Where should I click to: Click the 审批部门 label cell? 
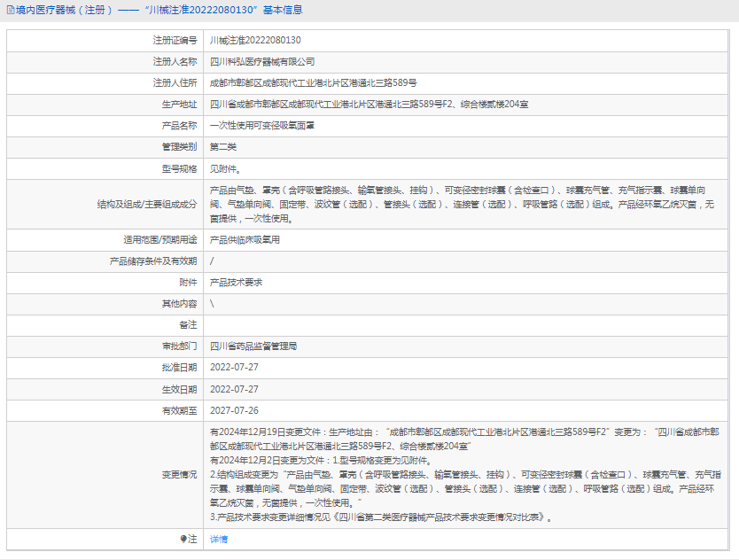105,346
